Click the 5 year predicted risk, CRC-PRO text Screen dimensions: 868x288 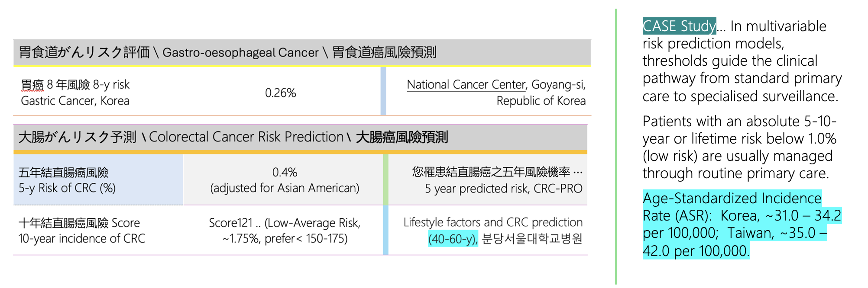pos(503,189)
